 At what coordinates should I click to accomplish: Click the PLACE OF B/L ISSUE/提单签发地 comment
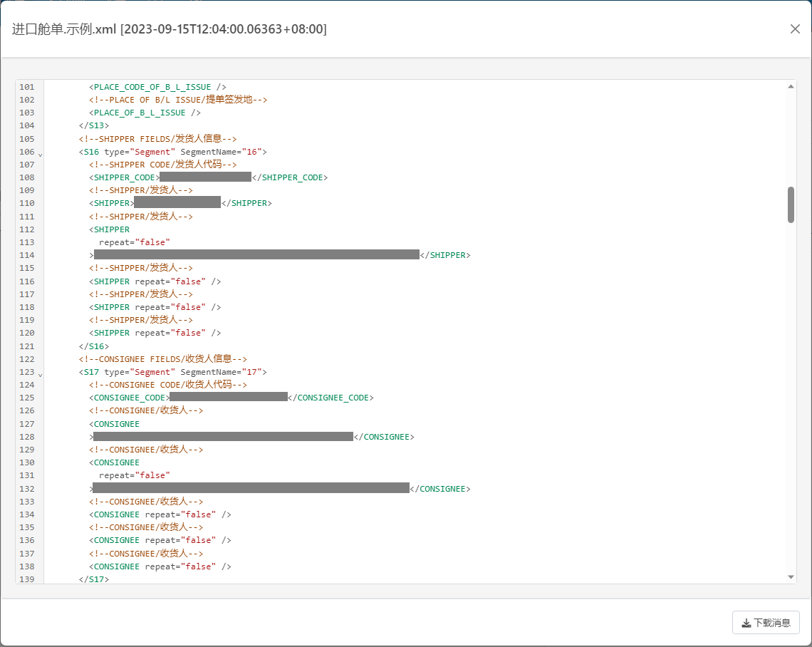[x=178, y=100]
